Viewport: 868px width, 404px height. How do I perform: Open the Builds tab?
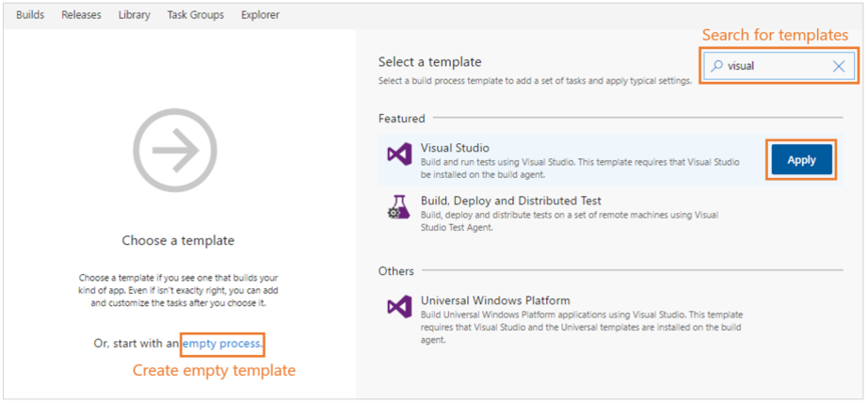pos(30,15)
